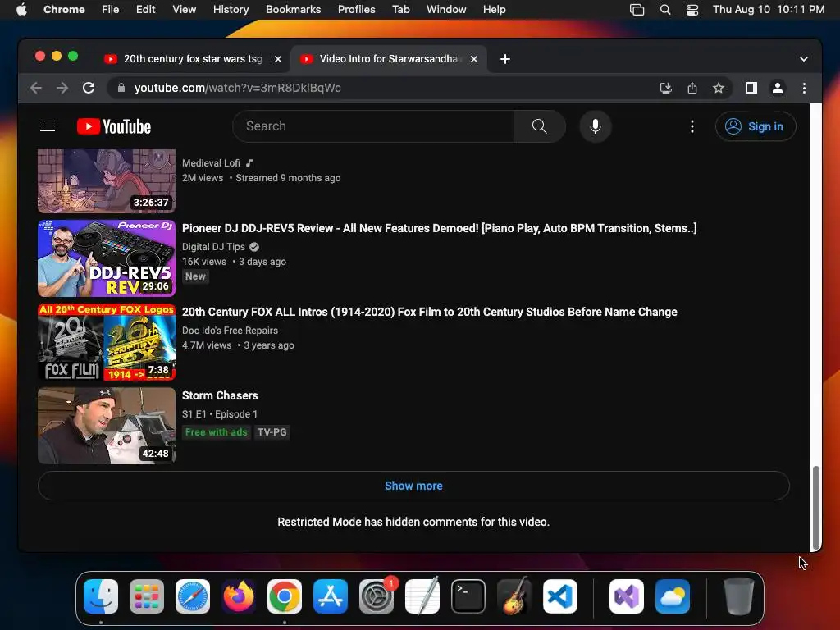Open a new tab with plus button
The height and width of the screenshot is (630, 840).
(505, 59)
